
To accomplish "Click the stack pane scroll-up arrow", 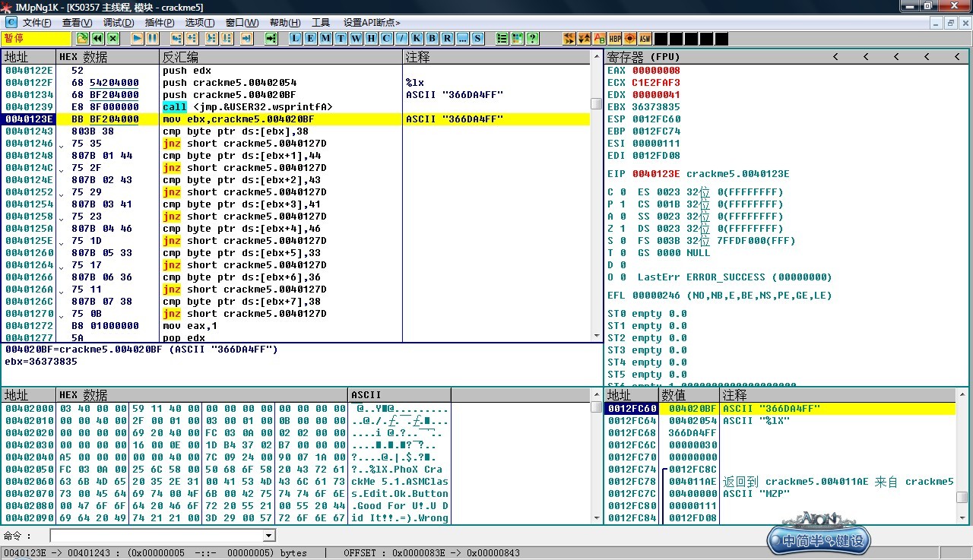I will tap(962, 395).
